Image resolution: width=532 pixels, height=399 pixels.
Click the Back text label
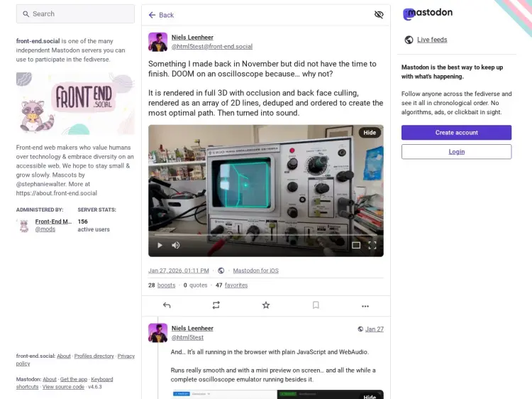tap(166, 15)
